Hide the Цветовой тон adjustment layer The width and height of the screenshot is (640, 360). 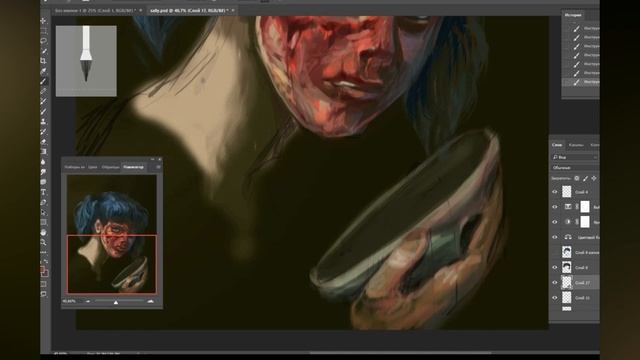[x=555, y=237]
